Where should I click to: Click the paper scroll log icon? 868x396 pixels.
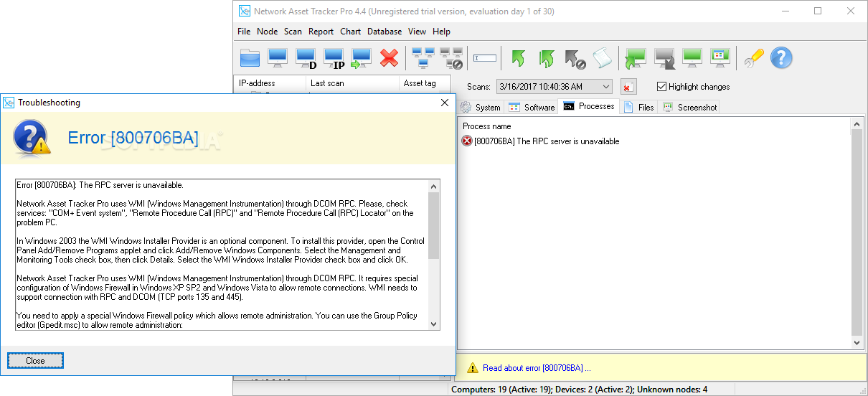pos(601,58)
